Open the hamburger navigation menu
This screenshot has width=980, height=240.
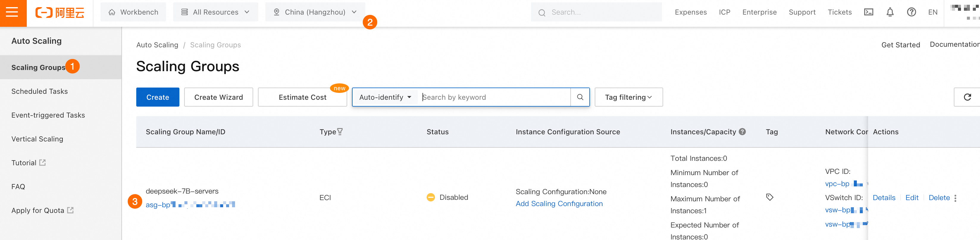click(x=12, y=12)
